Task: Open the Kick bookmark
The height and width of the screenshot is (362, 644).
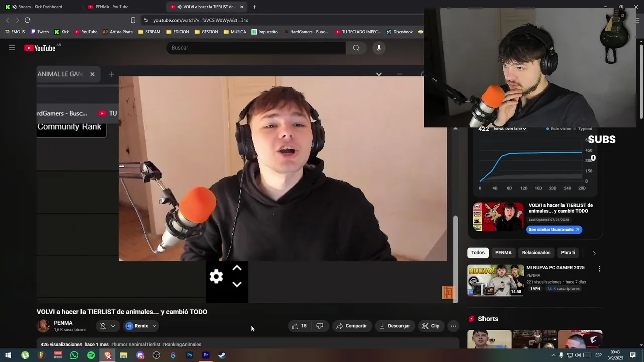Action: click(62, 32)
